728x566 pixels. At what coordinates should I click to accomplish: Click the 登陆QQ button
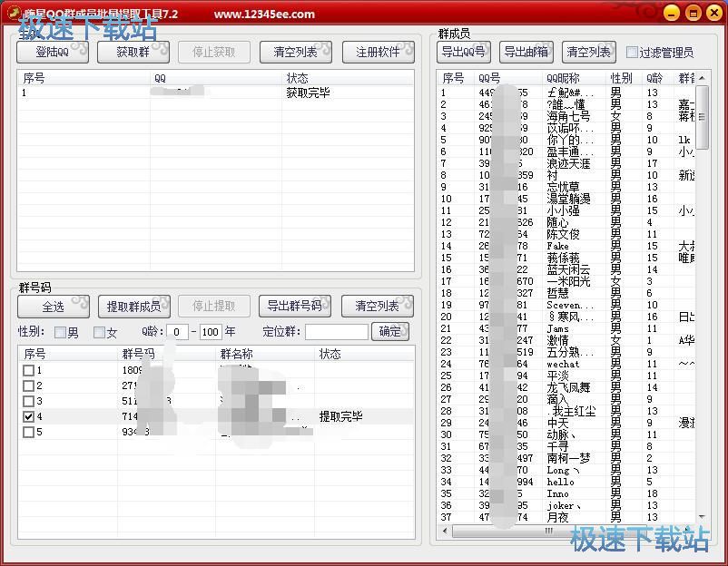[53, 52]
